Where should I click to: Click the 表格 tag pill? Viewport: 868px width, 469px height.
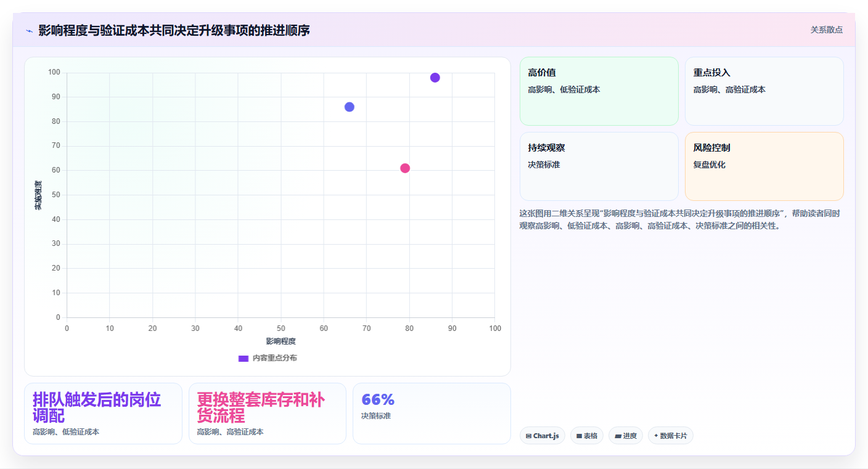click(587, 436)
